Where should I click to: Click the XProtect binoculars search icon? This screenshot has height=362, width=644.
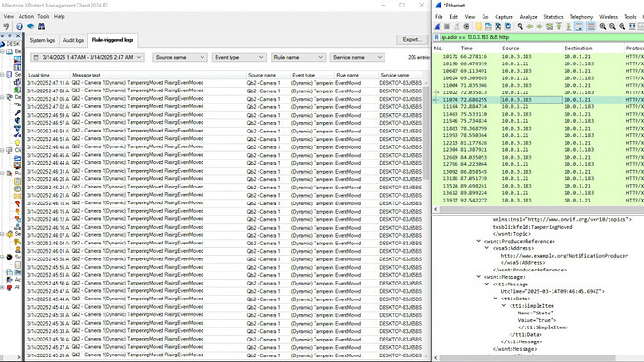pyautogui.click(x=41, y=27)
